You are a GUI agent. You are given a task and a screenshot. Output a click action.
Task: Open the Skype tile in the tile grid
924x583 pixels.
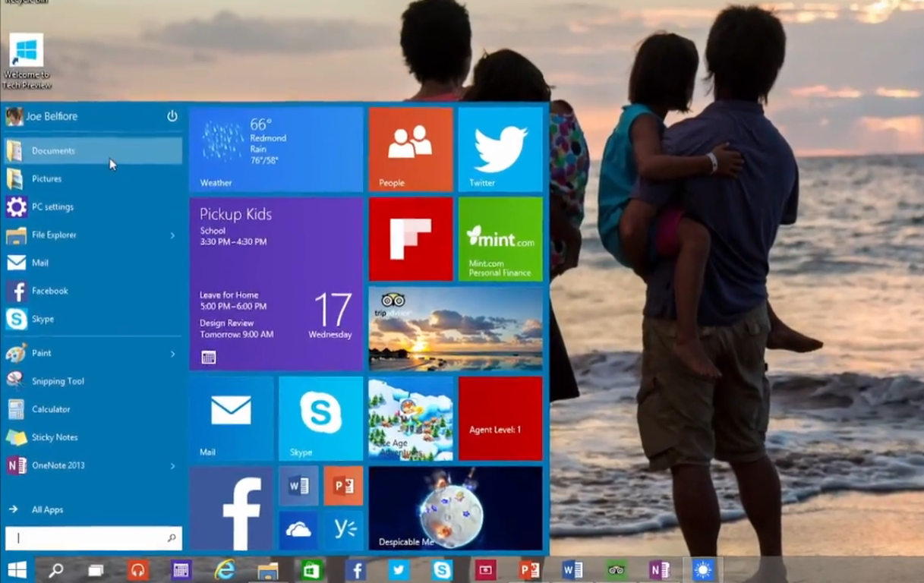click(321, 418)
